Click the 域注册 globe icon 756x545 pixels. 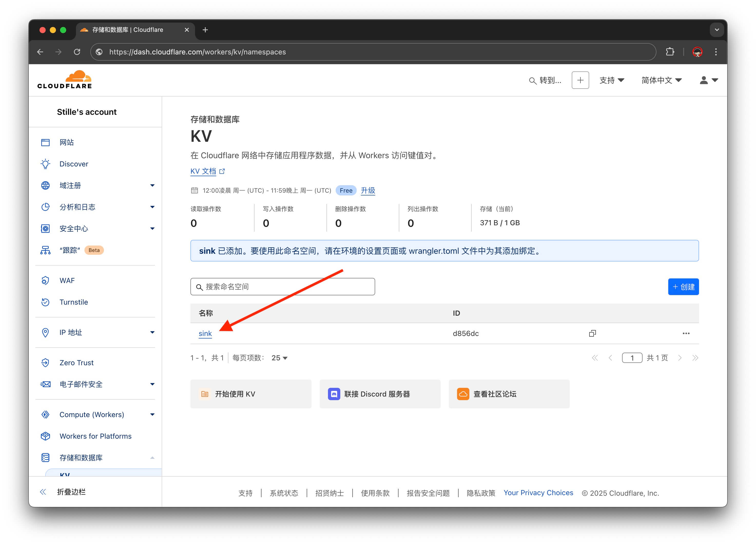coord(45,185)
